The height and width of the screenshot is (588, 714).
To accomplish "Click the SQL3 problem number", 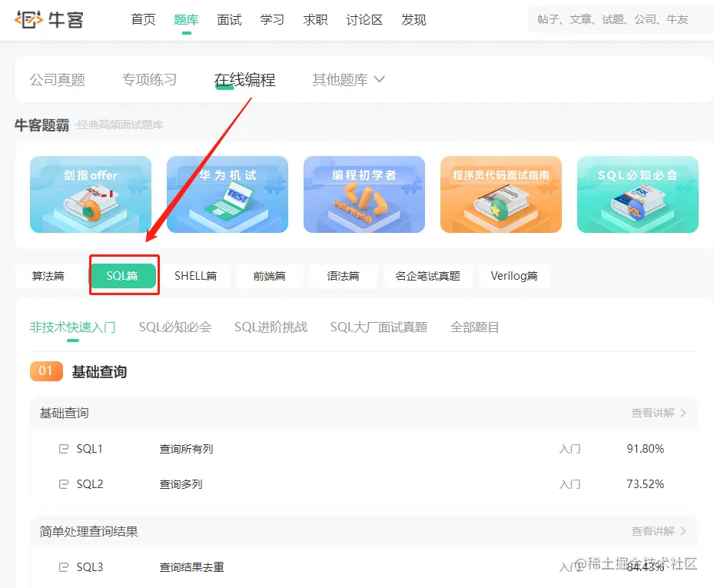I will (x=90, y=567).
